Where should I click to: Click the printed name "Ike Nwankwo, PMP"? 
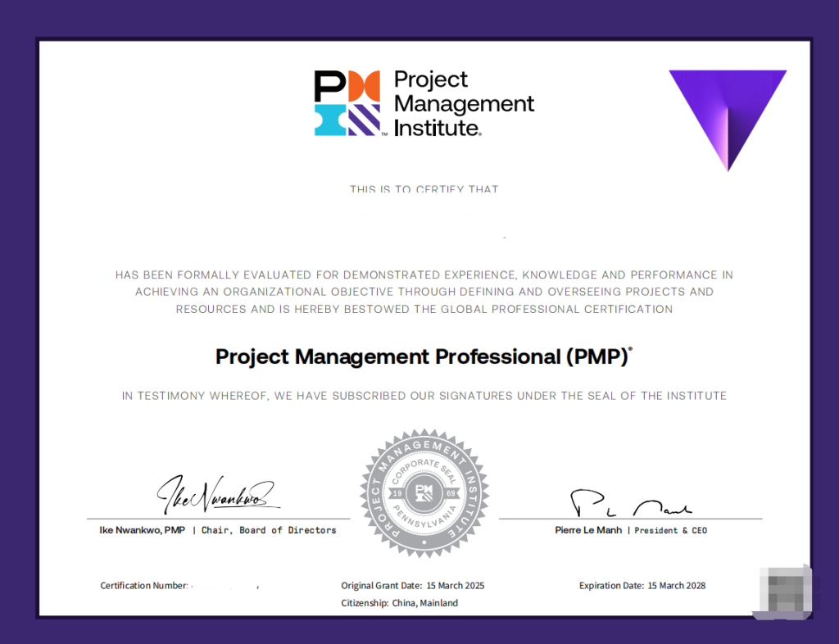[x=143, y=530]
